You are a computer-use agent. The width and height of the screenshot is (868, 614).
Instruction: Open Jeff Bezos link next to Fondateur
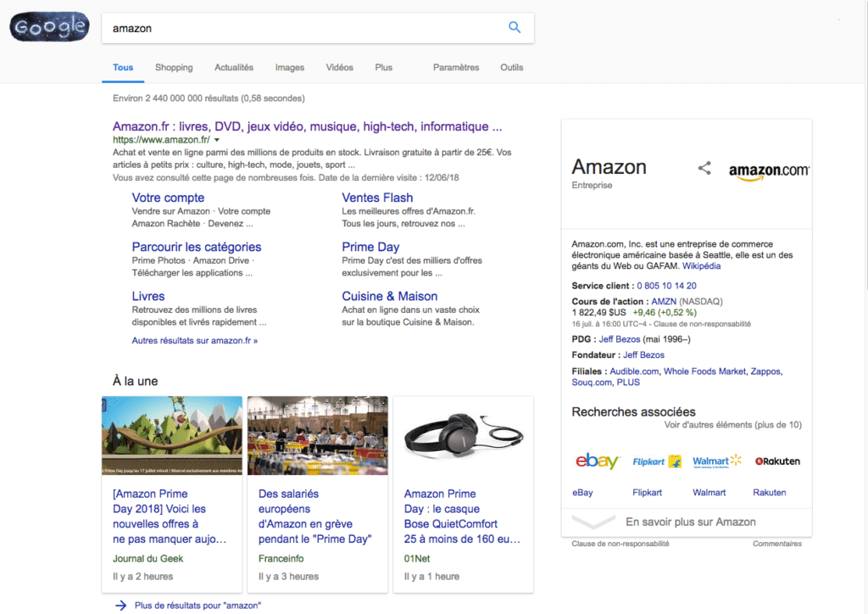(644, 354)
